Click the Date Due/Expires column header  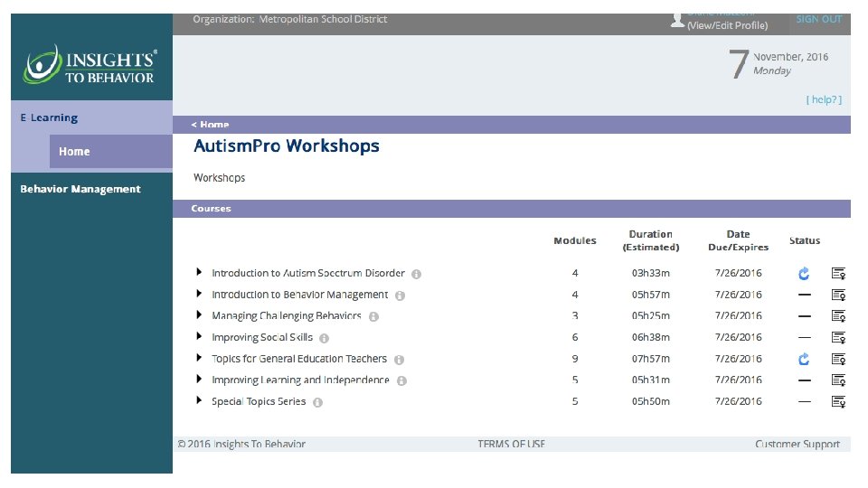point(738,240)
